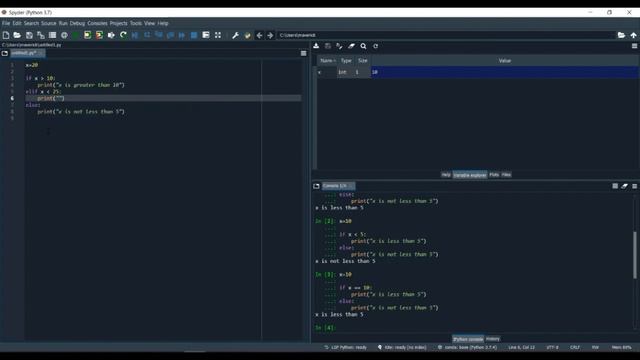The height and width of the screenshot is (360, 640).
Task: Select the untitled0.py editor tab
Action: pyautogui.click(x=27, y=53)
